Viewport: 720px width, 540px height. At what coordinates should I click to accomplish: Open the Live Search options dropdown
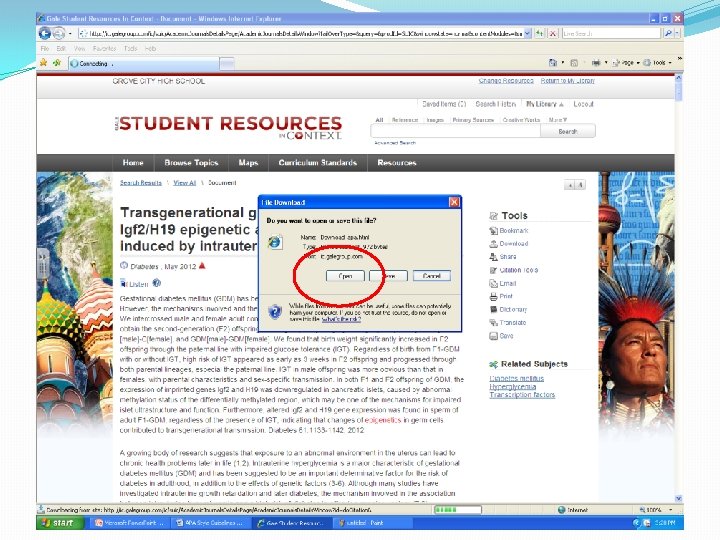[677, 33]
